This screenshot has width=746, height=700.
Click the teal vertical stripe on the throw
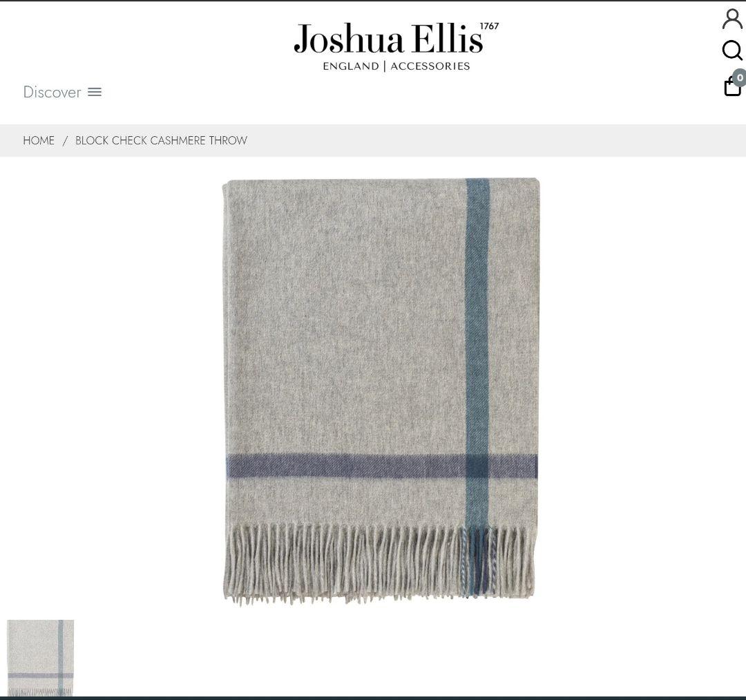click(477, 314)
